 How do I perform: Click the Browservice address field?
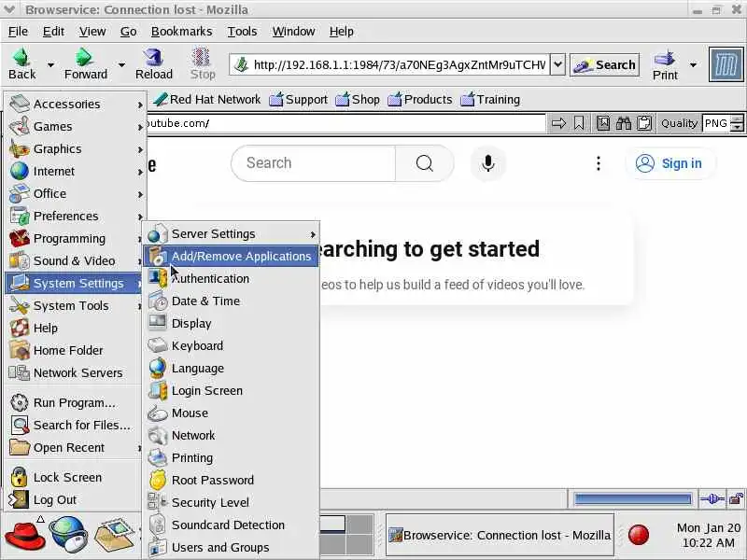[346, 123]
